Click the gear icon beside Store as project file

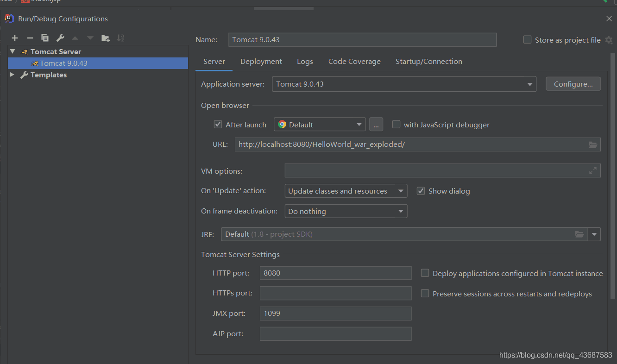609,40
